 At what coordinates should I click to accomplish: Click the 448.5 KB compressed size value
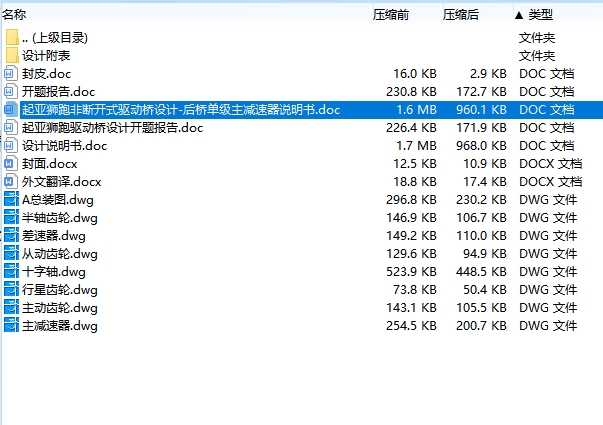point(481,272)
